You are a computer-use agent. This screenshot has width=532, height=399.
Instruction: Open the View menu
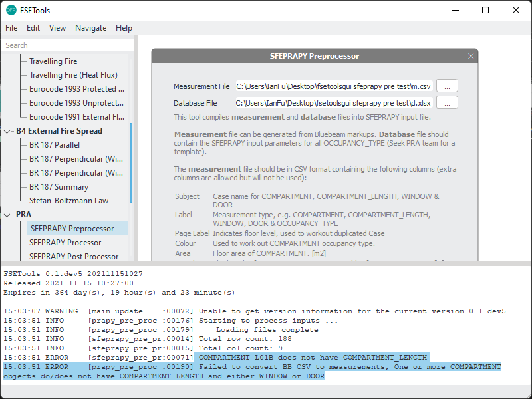(57, 28)
